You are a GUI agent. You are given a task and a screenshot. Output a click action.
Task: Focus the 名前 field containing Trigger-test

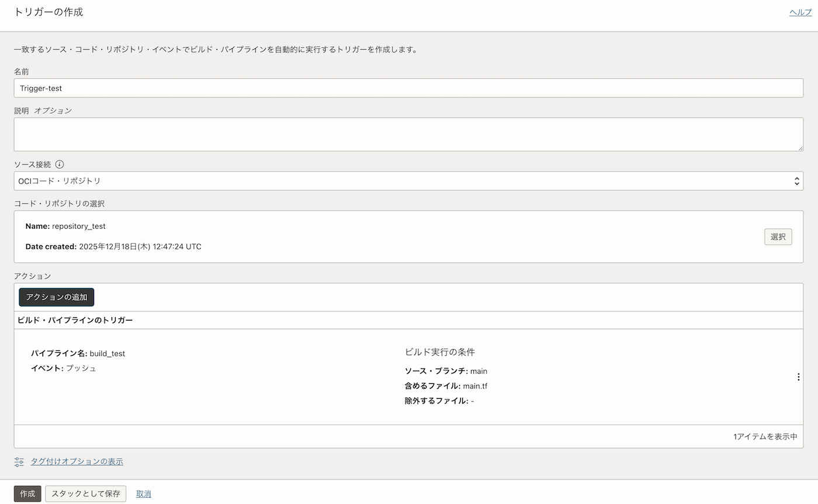[408, 88]
